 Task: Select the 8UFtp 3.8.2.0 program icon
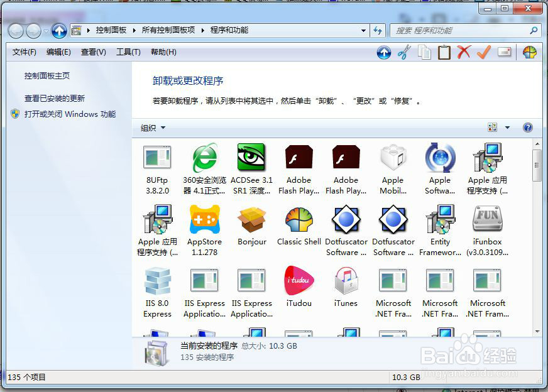157,158
